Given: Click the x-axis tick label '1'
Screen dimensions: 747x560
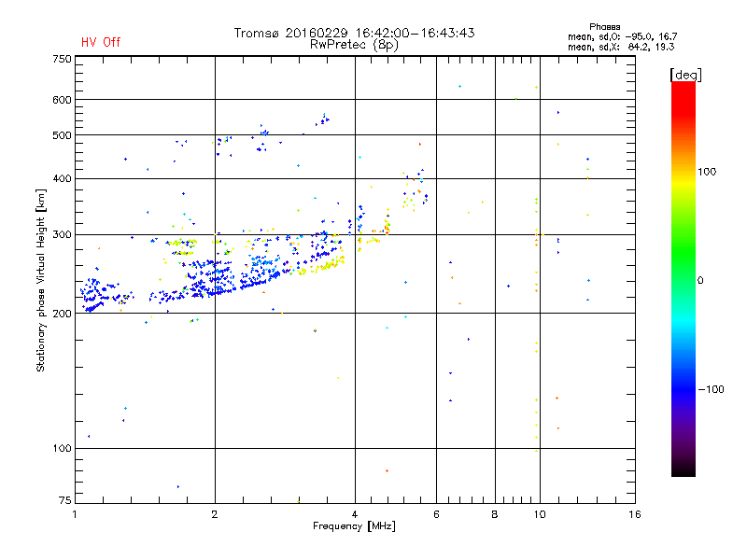Looking at the screenshot, I should pos(76,514).
